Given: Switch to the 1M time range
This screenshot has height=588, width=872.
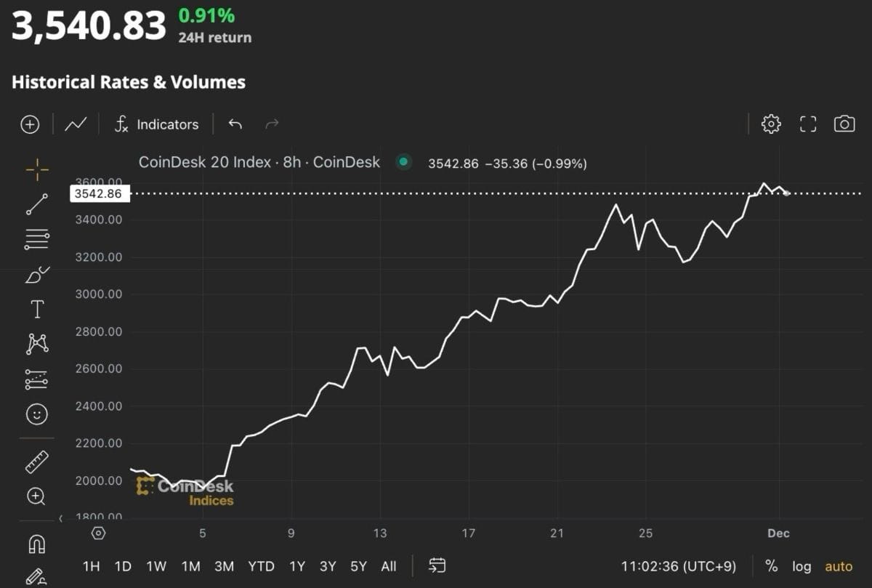Looking at the screenshot, I should [190, 566].
